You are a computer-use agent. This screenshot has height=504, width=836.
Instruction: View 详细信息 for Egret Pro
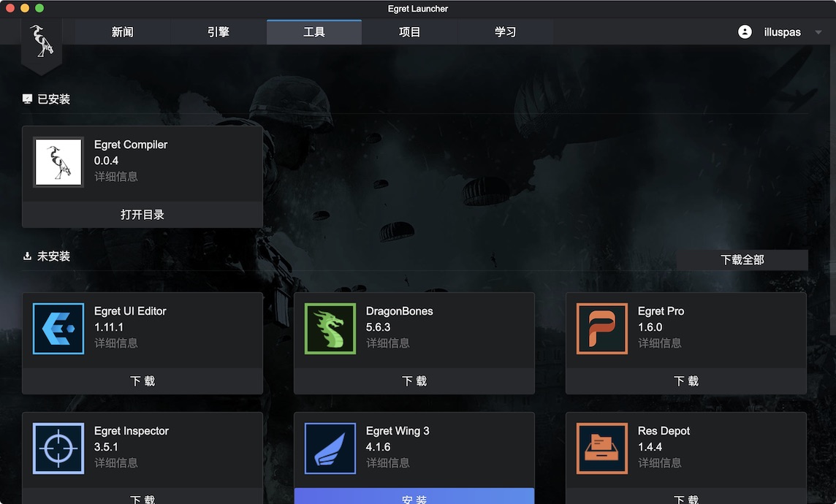660,343
